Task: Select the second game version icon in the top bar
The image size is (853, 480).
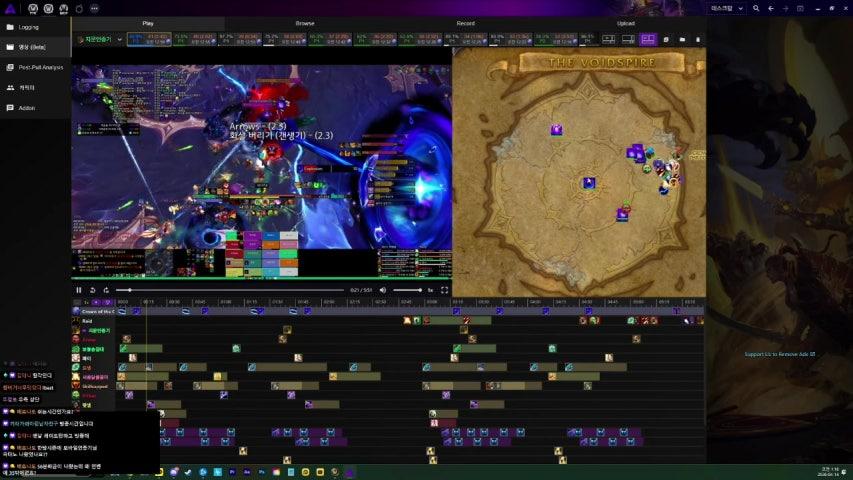Action: (48, 8)
